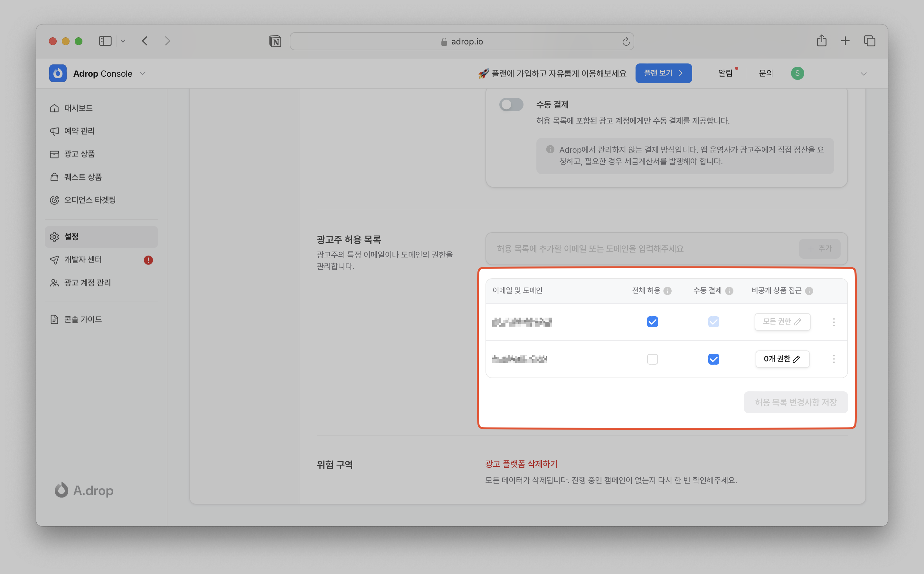Expand the Adrop Console workspace dropdown

pyautogui.click(x=143, y=73)
